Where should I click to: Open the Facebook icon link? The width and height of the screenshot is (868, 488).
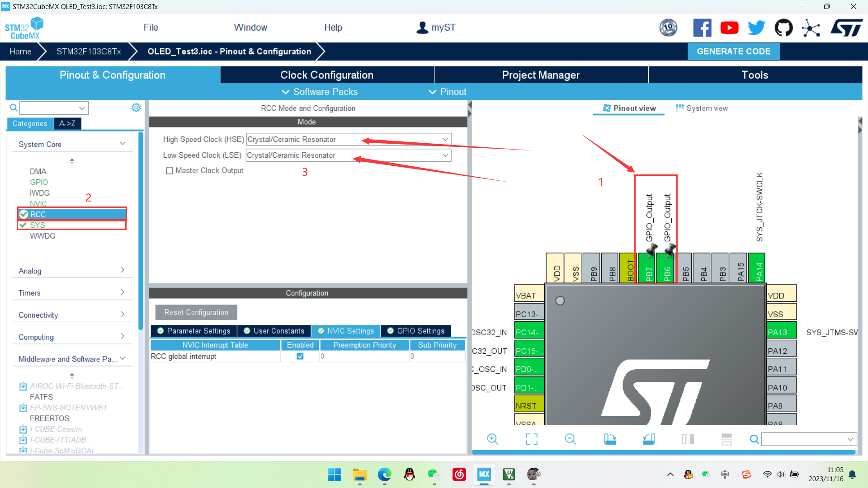click(702, 28)
